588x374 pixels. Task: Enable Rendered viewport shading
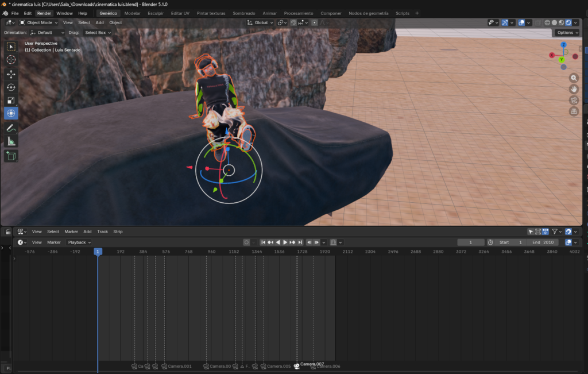pyautogui.click(x=568, y=22)
